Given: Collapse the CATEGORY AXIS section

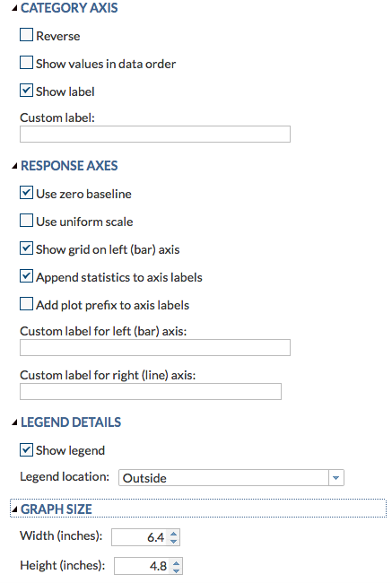Looking at the screenshot, I should pyautogui.click(x=14, y=8).
